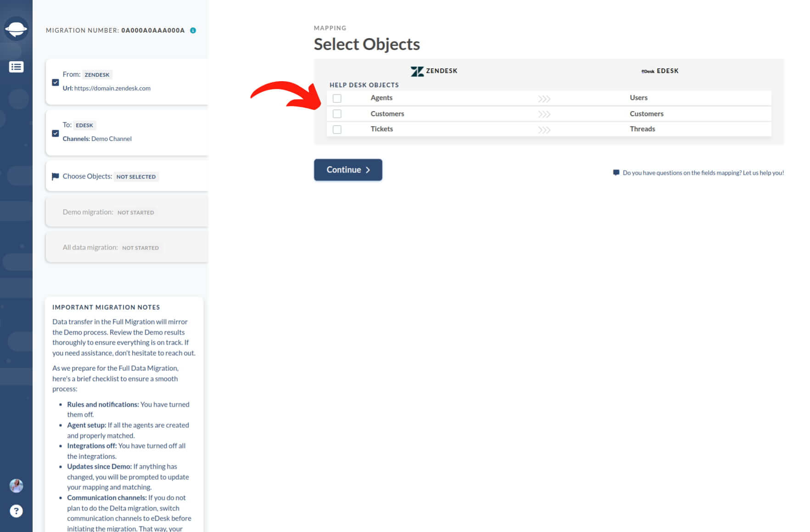Click the Agents label
The image size is (810, 532).
click(x=382, y=98)
